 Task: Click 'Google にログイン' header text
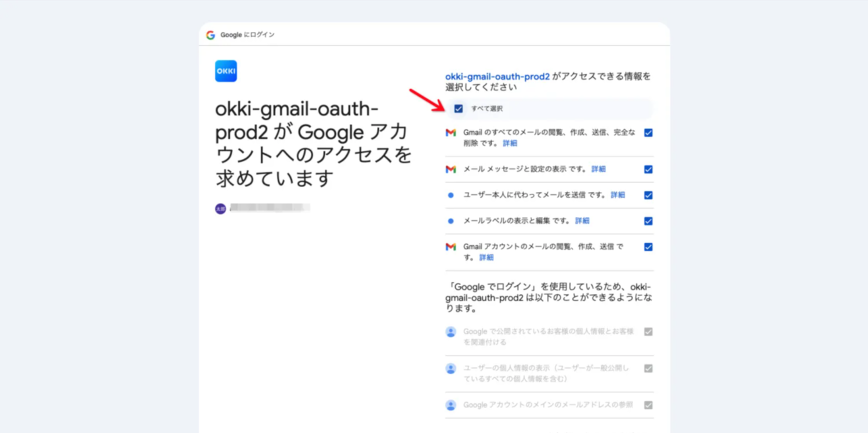248,35
